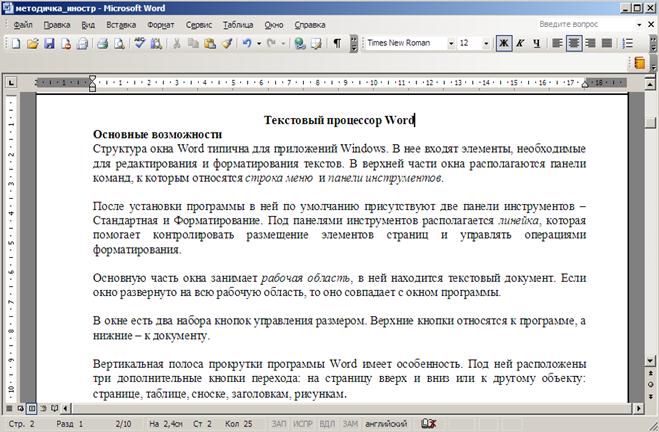Save the document with floppy disk icon
The height and width of the screenshot is (432, 659).
pos(49,43)
